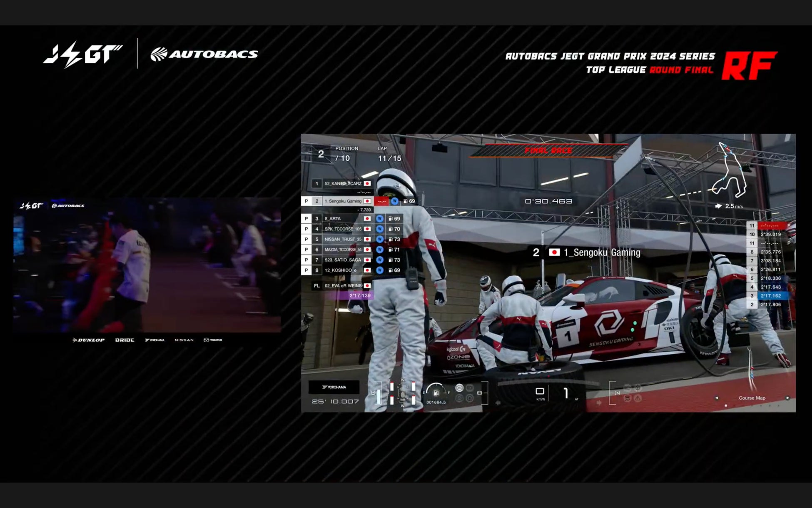Click the Autobacs logo in header

pyautogui.click(x=204, y=54)
